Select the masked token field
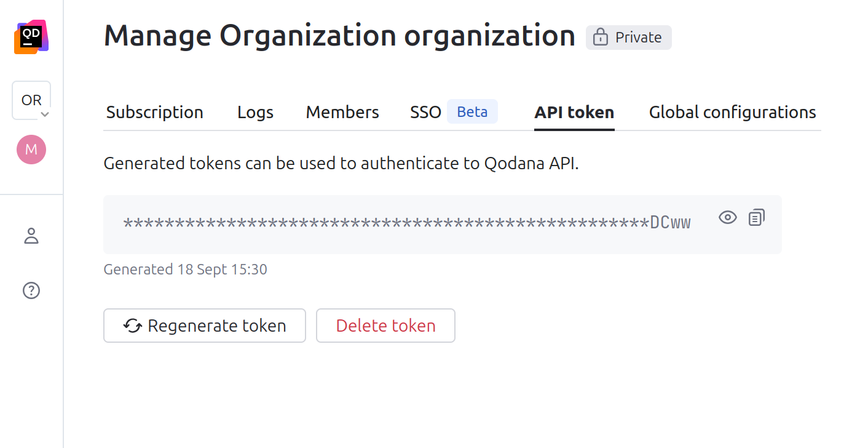The width and height of the screenshot is (868, 448). tap(406, 223)
